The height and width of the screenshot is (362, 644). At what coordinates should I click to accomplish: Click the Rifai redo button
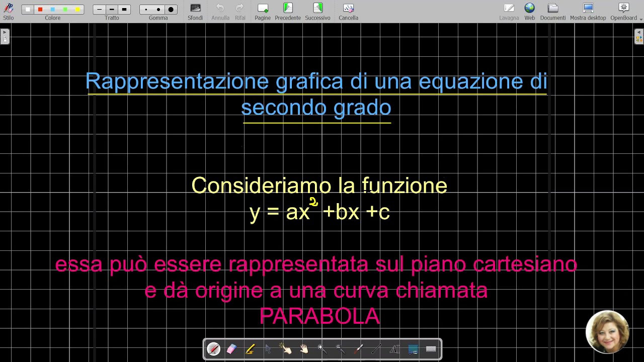pos(240,11)
